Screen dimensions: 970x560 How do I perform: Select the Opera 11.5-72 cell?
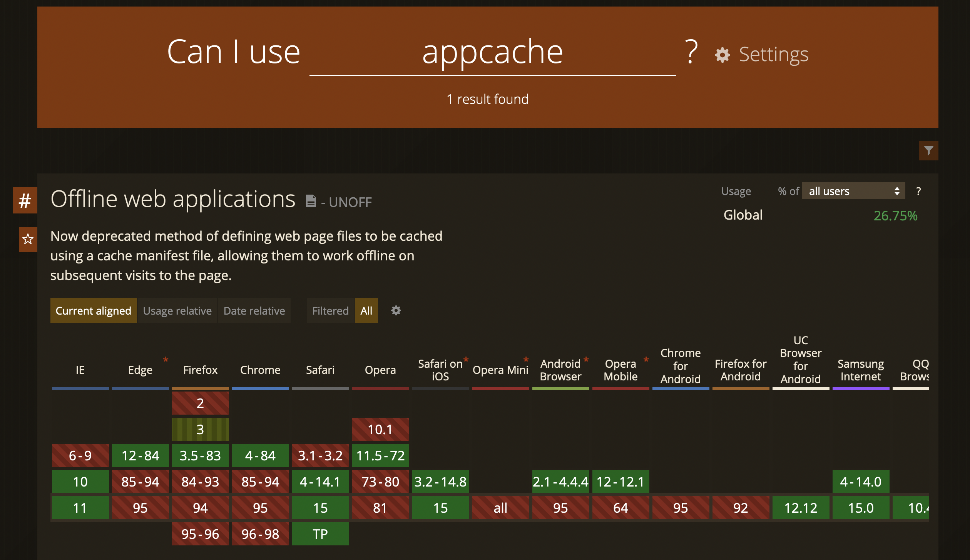point(381,455)
